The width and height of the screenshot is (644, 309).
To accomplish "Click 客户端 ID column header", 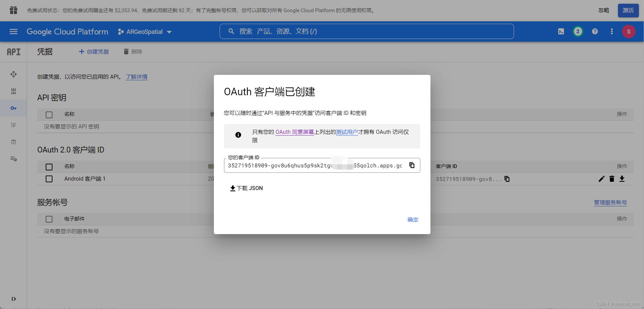I will point(446,166).
